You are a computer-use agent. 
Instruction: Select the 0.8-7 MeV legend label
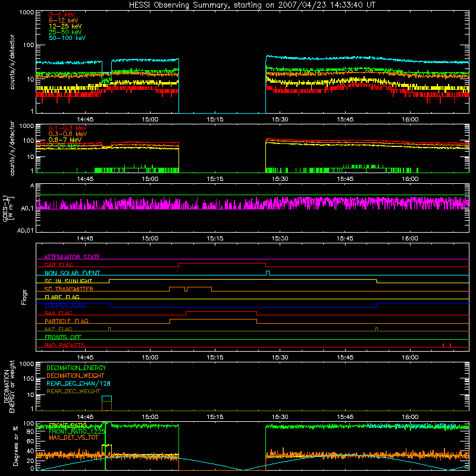(65, 140)
